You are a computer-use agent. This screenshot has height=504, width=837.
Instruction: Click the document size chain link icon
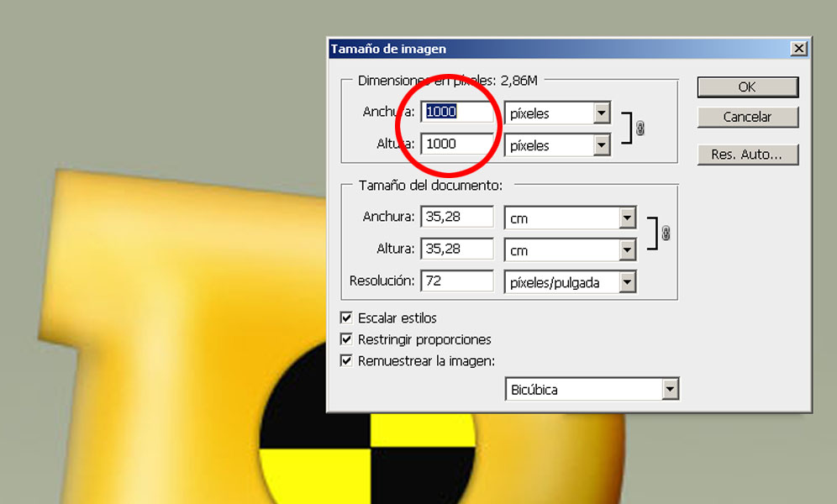(666, 233)
